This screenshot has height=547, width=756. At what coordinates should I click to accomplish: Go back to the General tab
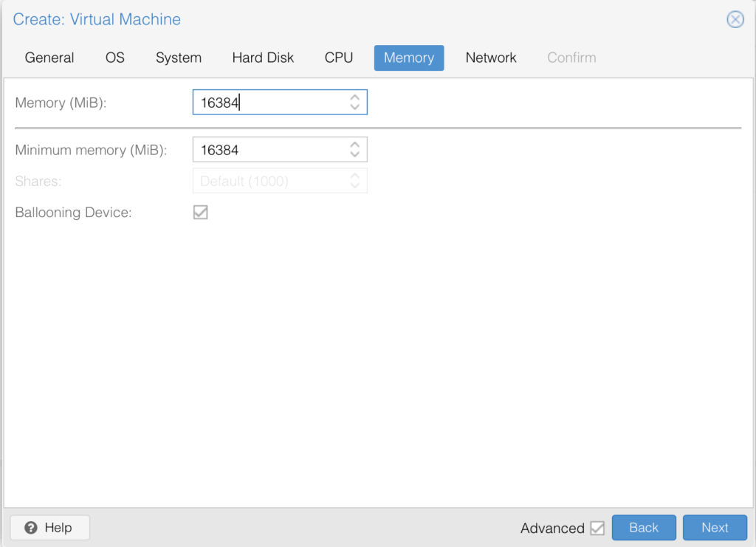click(49, 57)
